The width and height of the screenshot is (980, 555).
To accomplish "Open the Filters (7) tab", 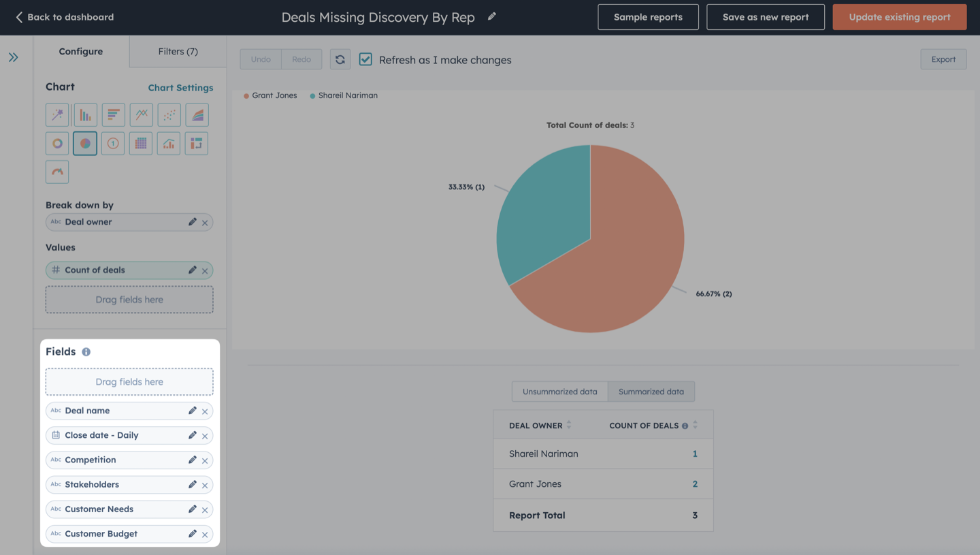I will point(178,51).
